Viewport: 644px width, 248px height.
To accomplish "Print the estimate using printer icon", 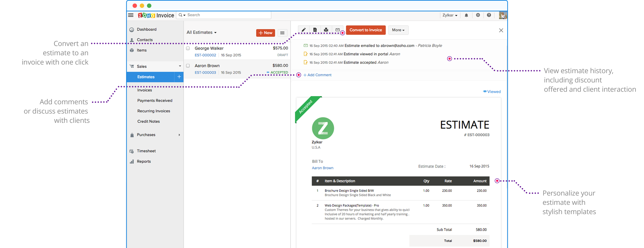I will [x=326, y=30].
